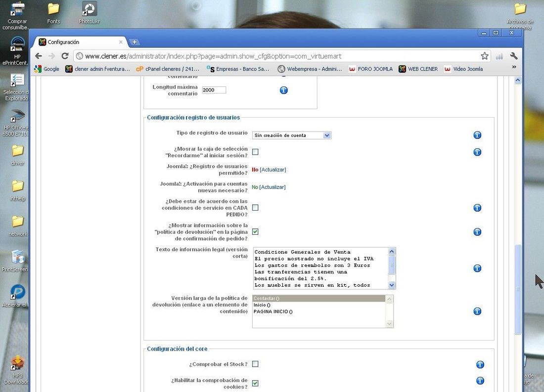544x392 pixels.
Task: Open inthelp folder on desktop
Action: (17, 190)
